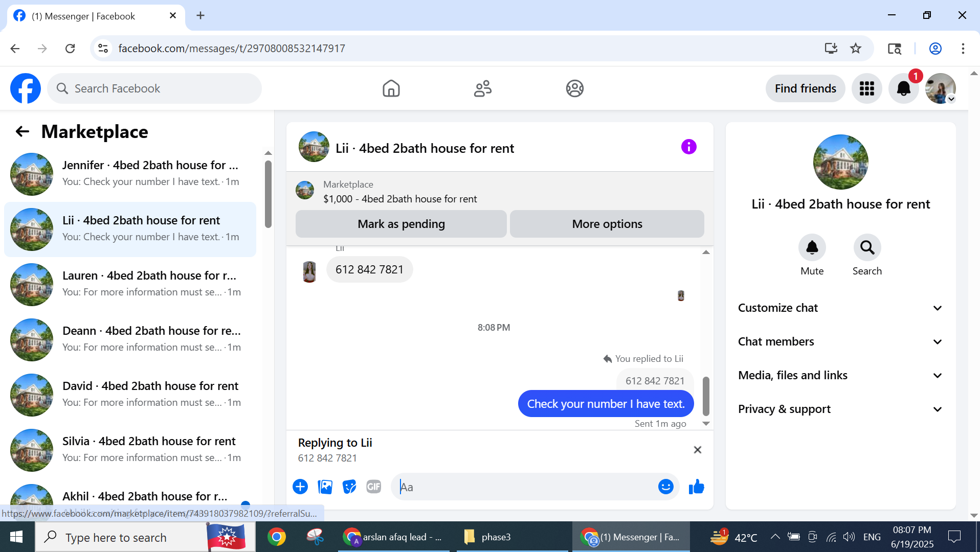Open the Chrome side search icon

click(895, 49)
